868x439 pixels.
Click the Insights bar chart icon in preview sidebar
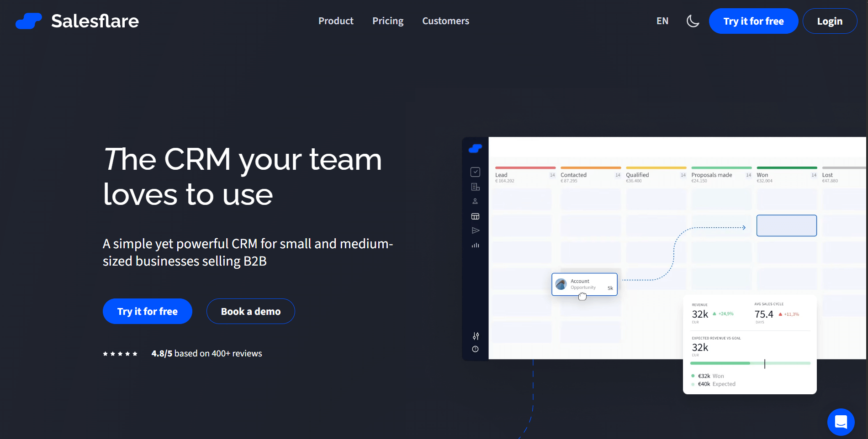476,245
